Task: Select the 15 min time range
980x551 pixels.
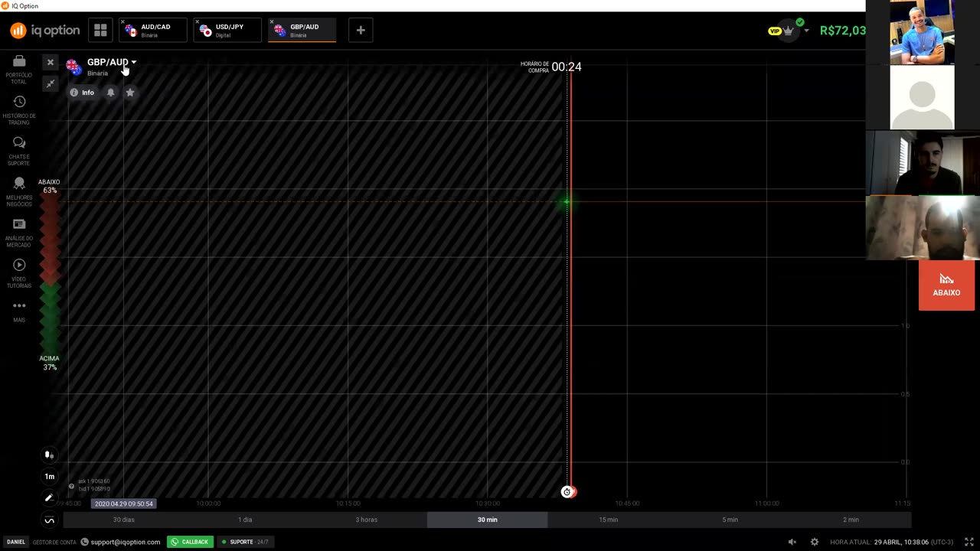Action: (x=608, y=520)
